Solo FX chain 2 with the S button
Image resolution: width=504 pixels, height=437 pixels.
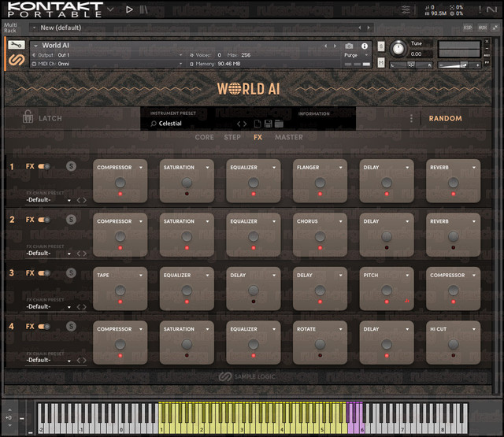[71, 220]
